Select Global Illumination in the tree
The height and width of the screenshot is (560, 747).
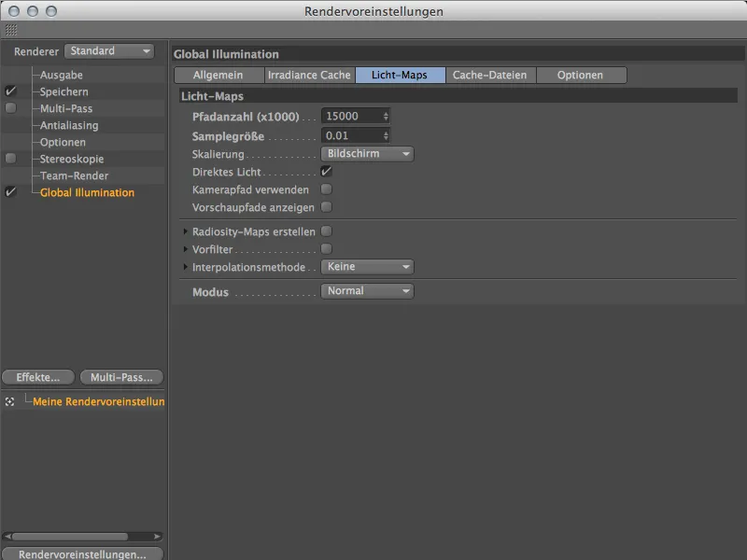[x=87, y=192]
